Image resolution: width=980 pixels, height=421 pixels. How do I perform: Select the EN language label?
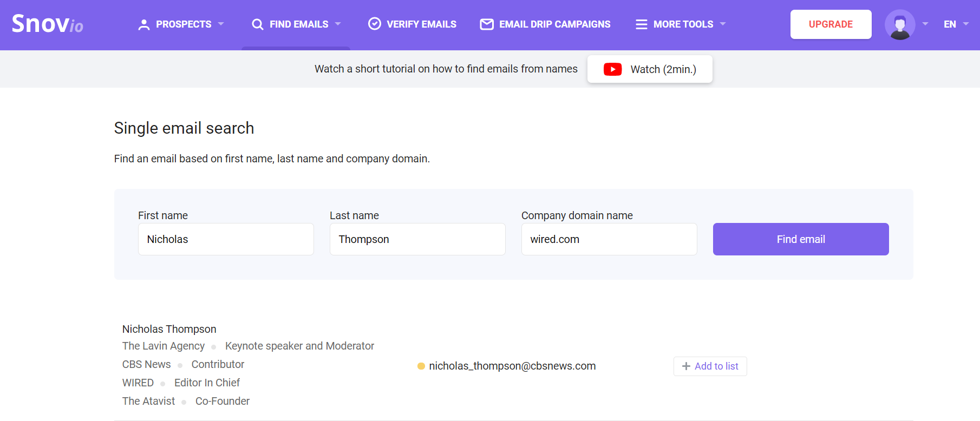pyautogui.click(x=950, y=24)
